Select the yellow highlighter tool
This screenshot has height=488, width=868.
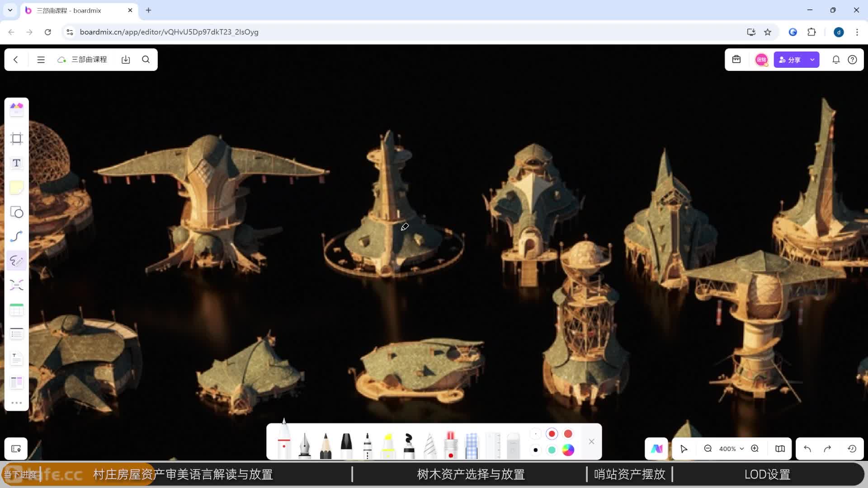388,446
